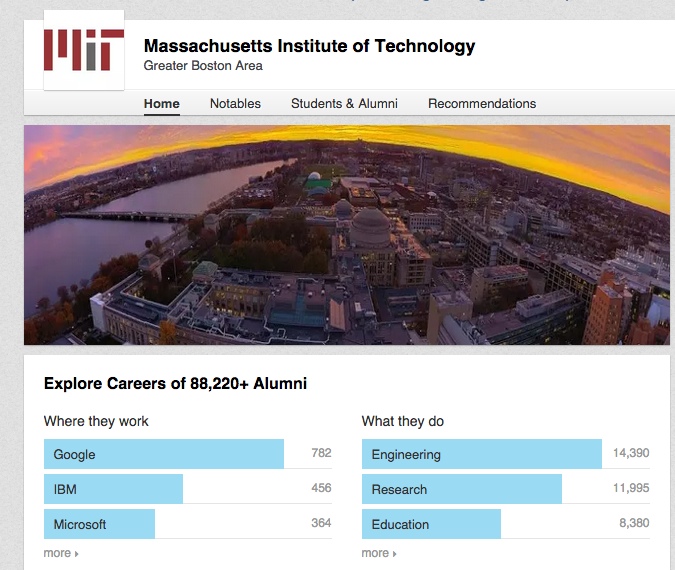Image resolution: width=675 pixels, height=570 pixels.
Task: Select the Engineering career bar
Action: 482,454
